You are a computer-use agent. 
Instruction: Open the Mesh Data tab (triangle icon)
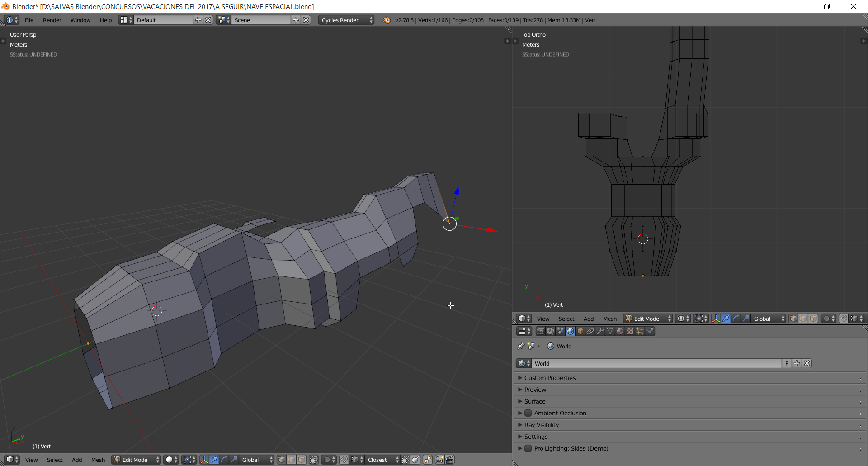610,331
